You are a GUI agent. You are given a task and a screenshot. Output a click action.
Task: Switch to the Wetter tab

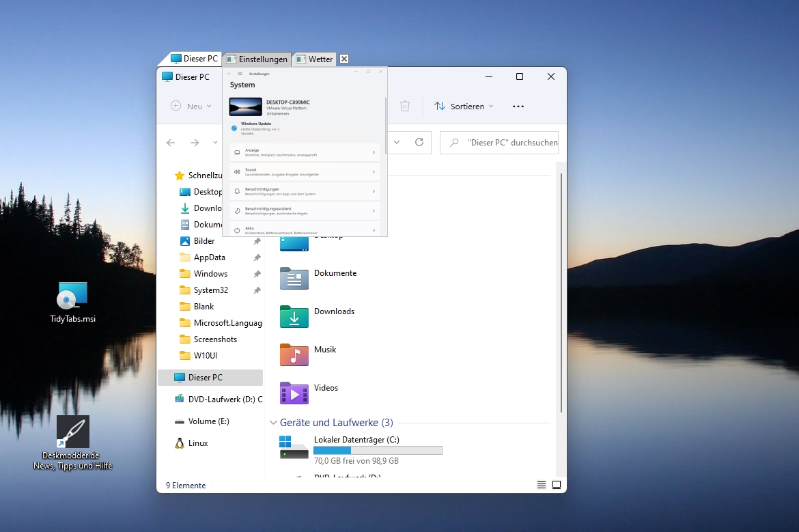coord(315,59)
